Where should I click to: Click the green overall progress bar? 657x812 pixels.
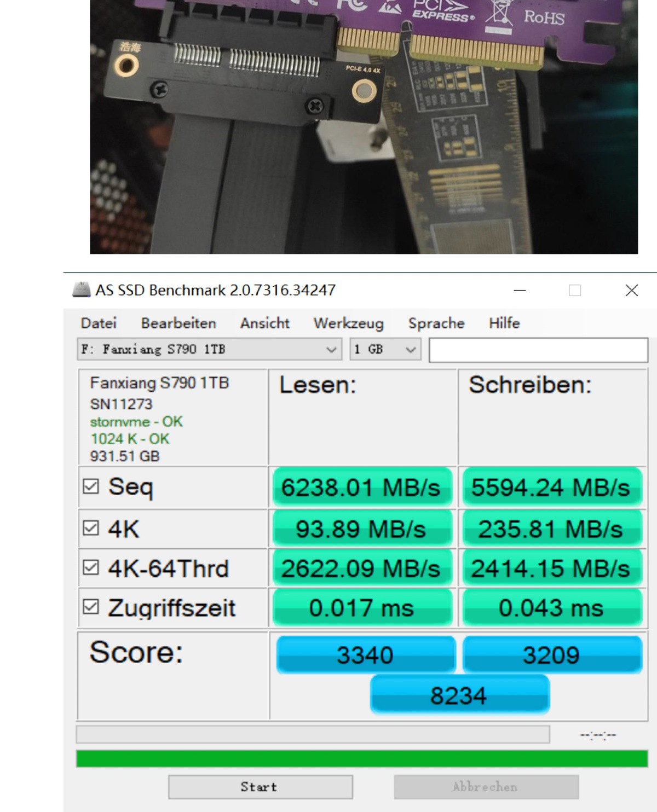[362, 758]
